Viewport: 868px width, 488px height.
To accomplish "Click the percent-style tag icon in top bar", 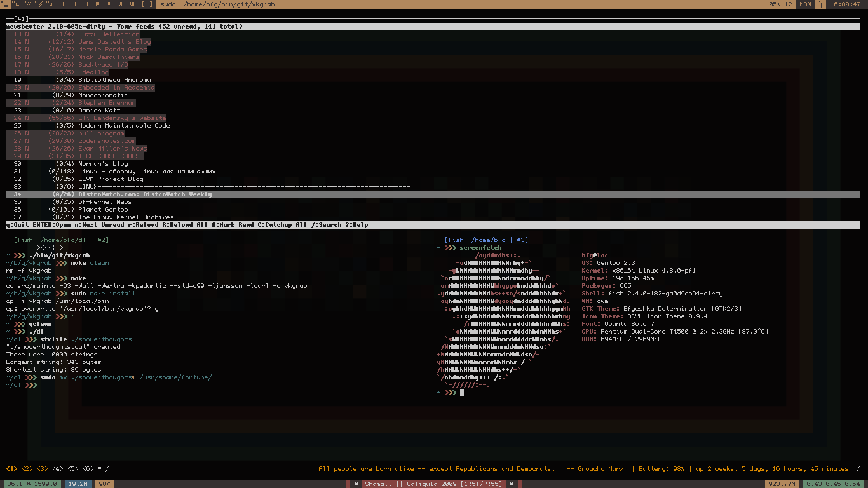I will coord(29,4).
